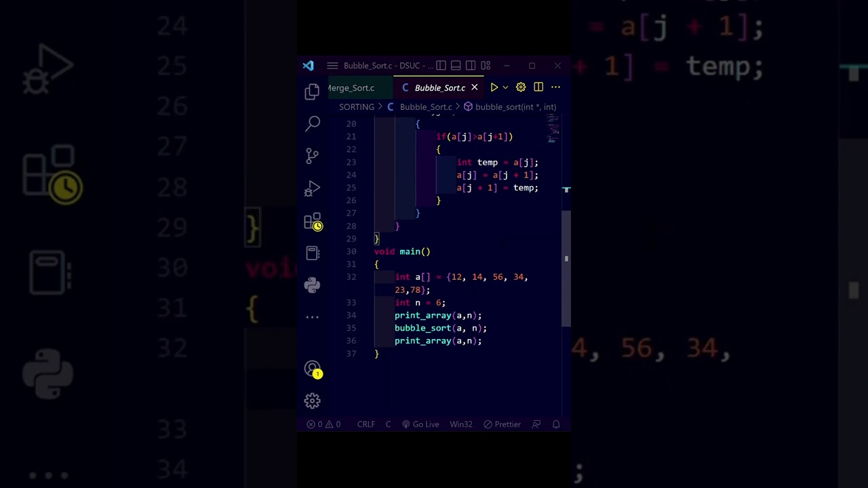Select the Bubble_Sort.c tab
This screenshot has height=488, width=868.
pos(439,88)
